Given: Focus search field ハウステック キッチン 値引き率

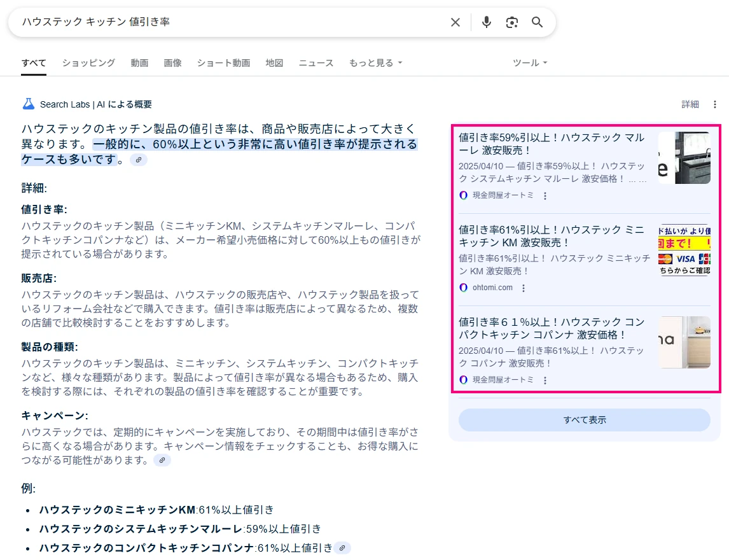Looking at the screenshot, I should (232, 22).
